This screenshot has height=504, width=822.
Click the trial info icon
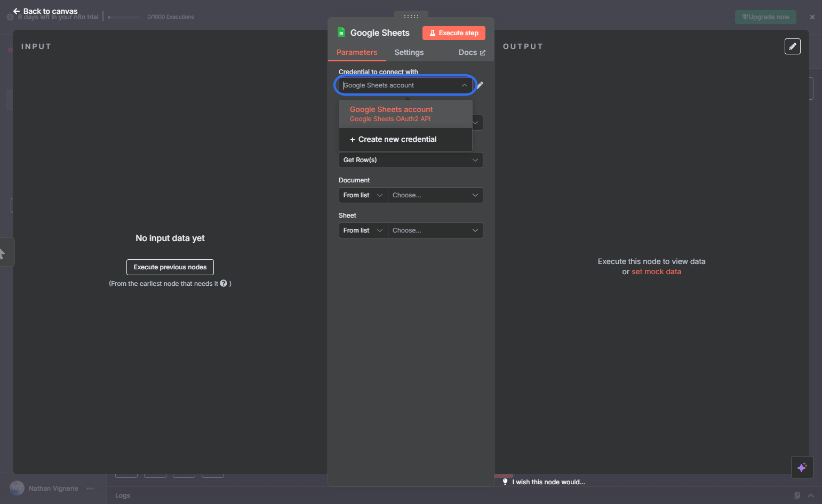tap(10, 17)
